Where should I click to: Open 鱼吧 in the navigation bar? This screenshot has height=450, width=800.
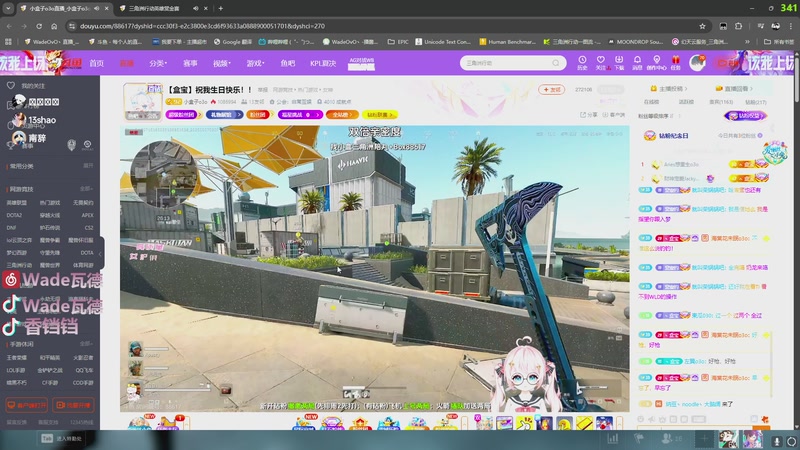tap(288, 63)
